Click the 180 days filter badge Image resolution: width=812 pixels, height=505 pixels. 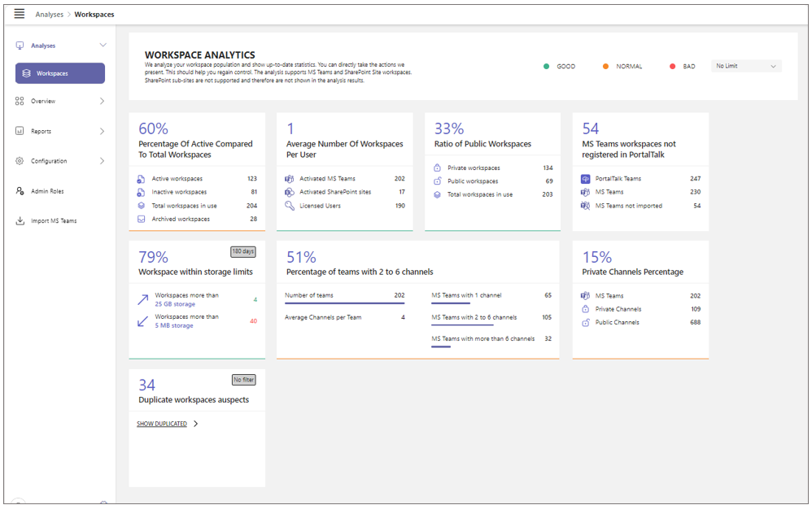(243, 251)
